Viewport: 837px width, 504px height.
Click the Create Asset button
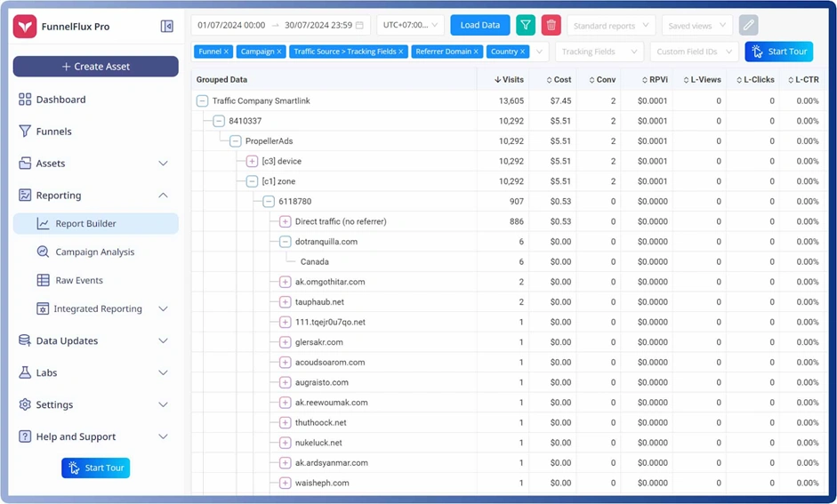[x=95, y=67]
